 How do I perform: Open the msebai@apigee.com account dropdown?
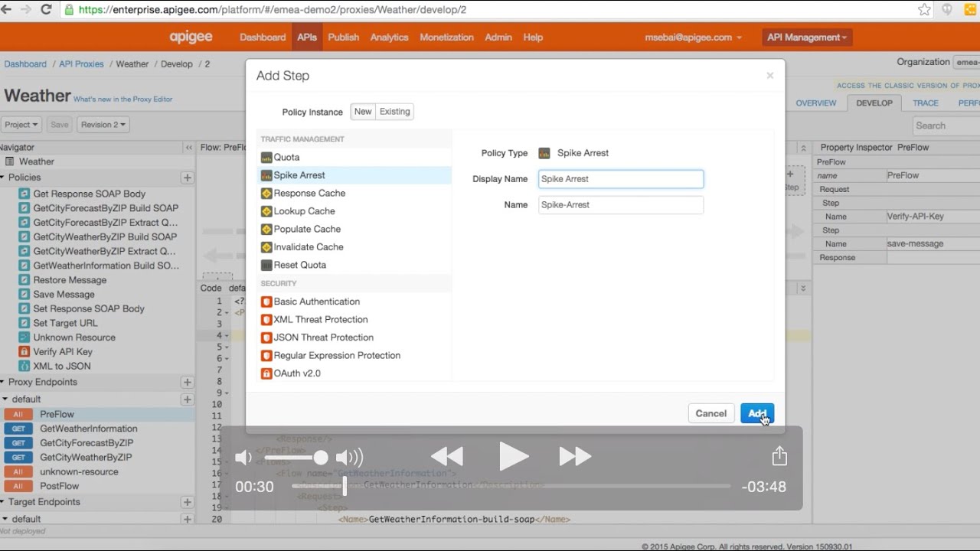694,37
